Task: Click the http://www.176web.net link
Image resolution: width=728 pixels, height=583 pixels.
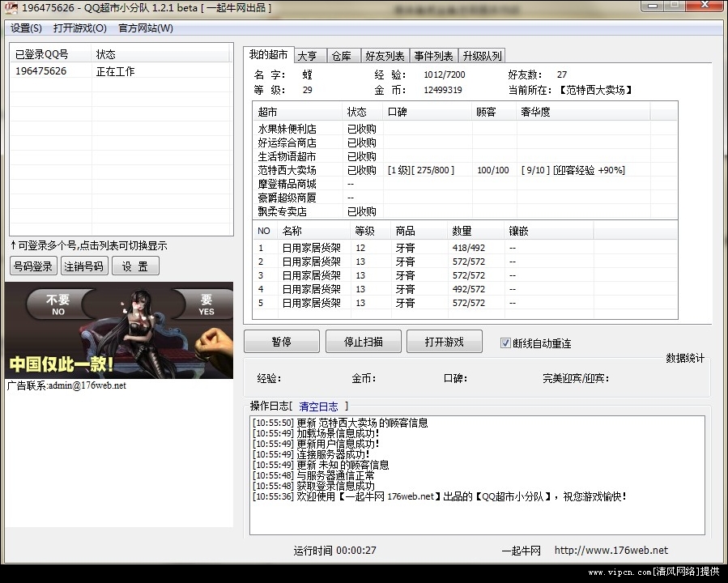Action: [x=611, y=551]
